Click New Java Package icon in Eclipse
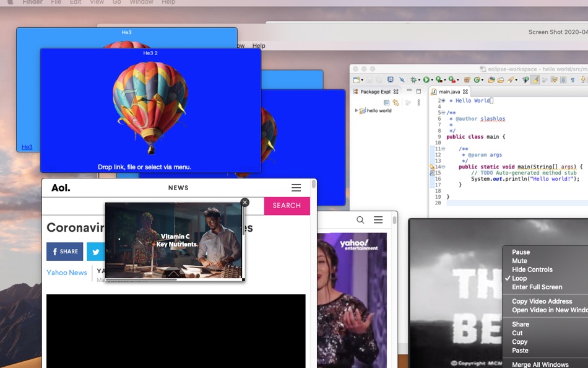 467,79
